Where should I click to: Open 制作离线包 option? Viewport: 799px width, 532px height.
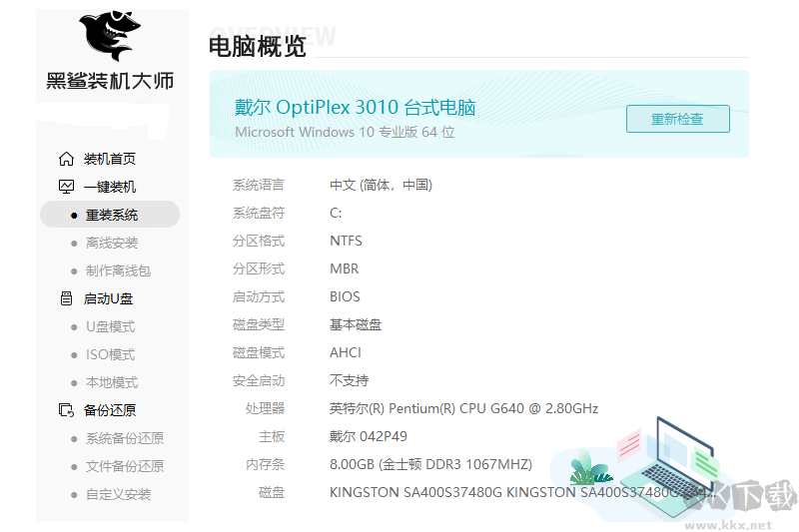(x=118, y=270)
